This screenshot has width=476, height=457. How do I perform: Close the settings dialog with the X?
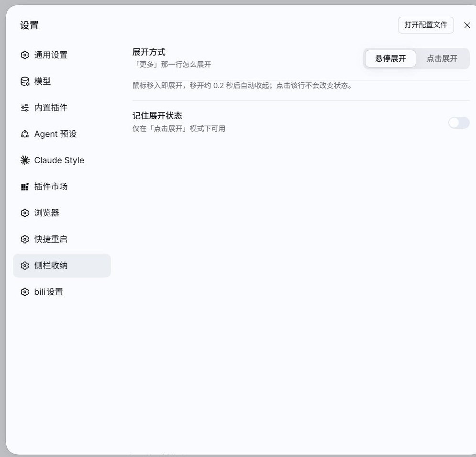[467, 25]
